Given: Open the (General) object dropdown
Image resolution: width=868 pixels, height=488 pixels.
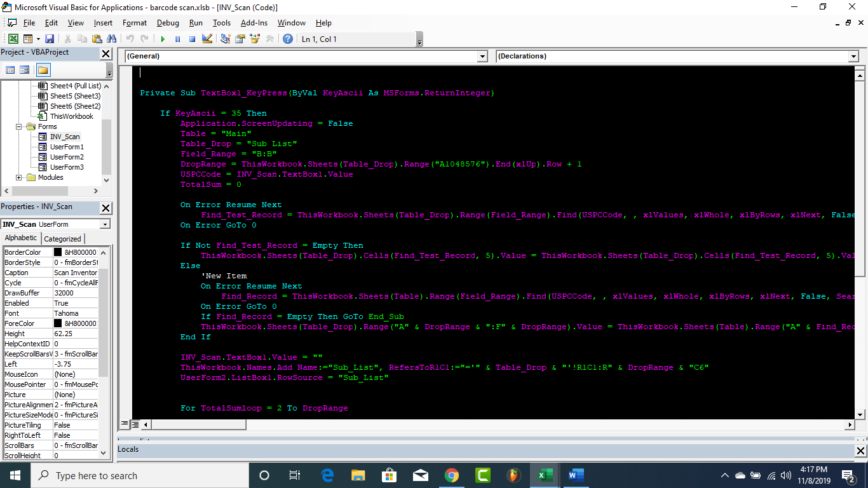Looking at the screenshot, I should pos(482,57).
